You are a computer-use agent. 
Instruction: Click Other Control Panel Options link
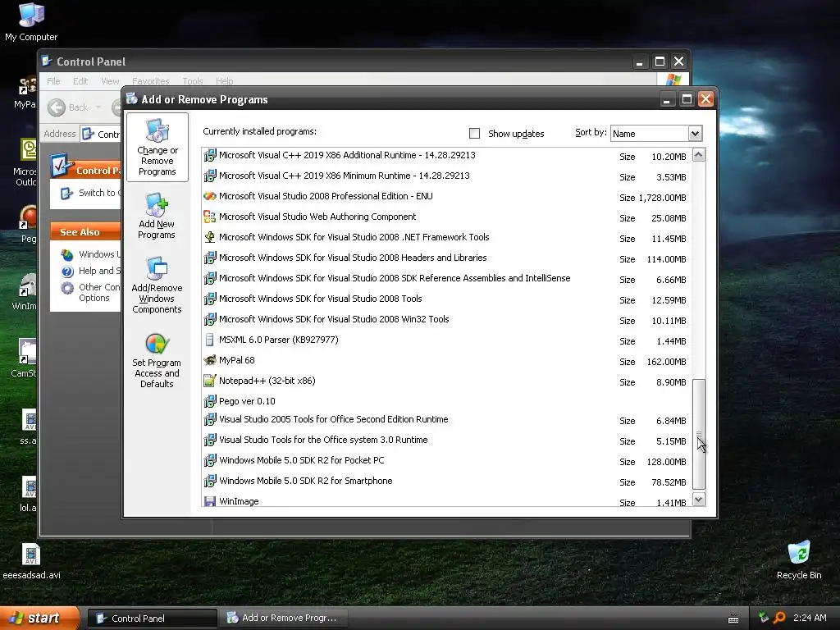(99, 293)
